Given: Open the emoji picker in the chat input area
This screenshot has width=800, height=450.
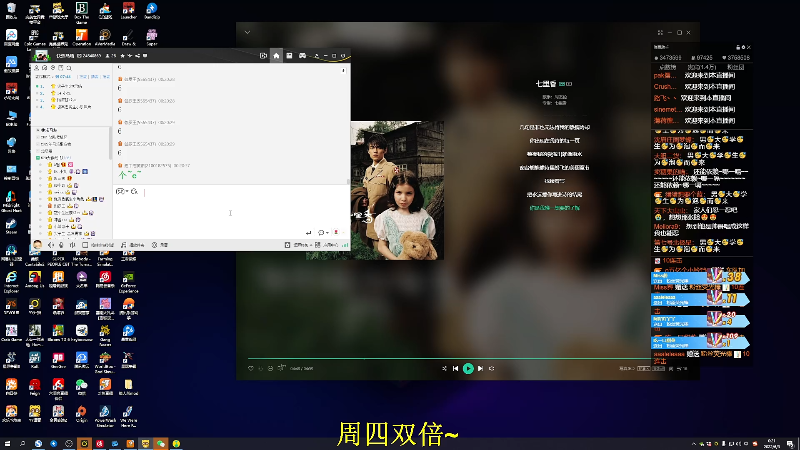Looking at the screenshot, I should click(x=119, y=191).
